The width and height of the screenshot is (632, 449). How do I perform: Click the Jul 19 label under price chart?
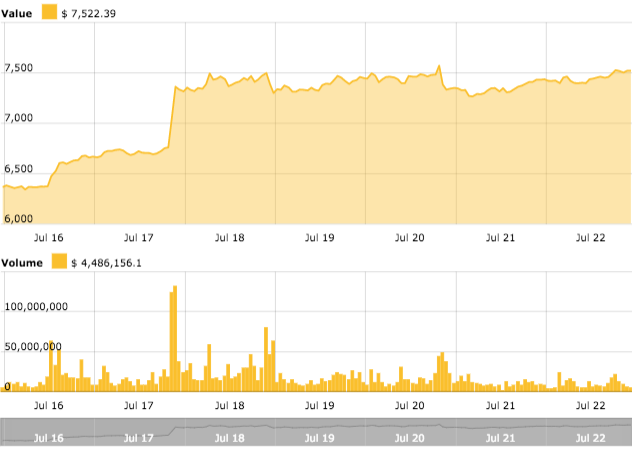(320, 238)
